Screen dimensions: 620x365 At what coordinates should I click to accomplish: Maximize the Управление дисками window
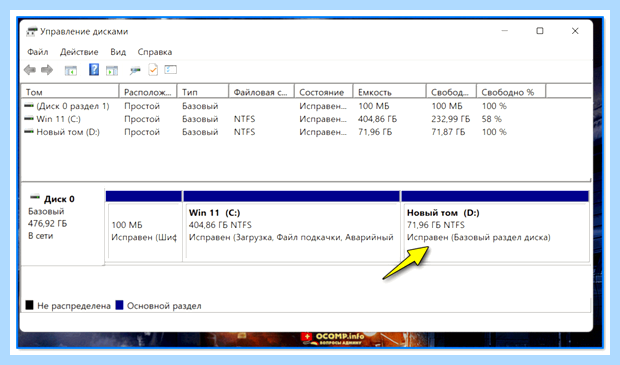click(540, 31)
